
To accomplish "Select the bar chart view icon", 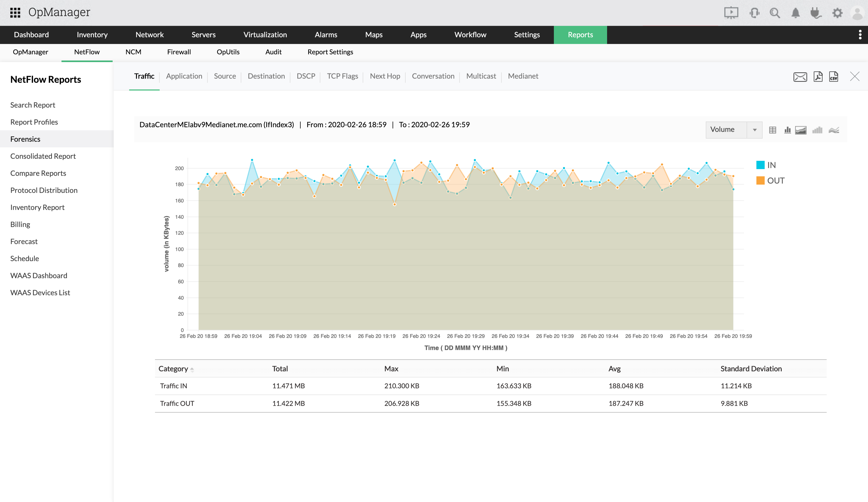I will pyautogui.click(x=787, y=130).
